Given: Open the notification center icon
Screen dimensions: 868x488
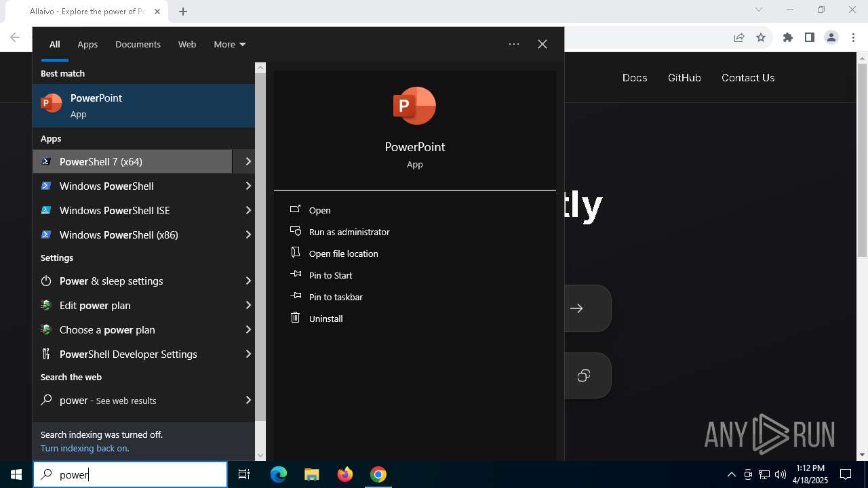Looking at the screenshot, I should click(x=846, y=474).
